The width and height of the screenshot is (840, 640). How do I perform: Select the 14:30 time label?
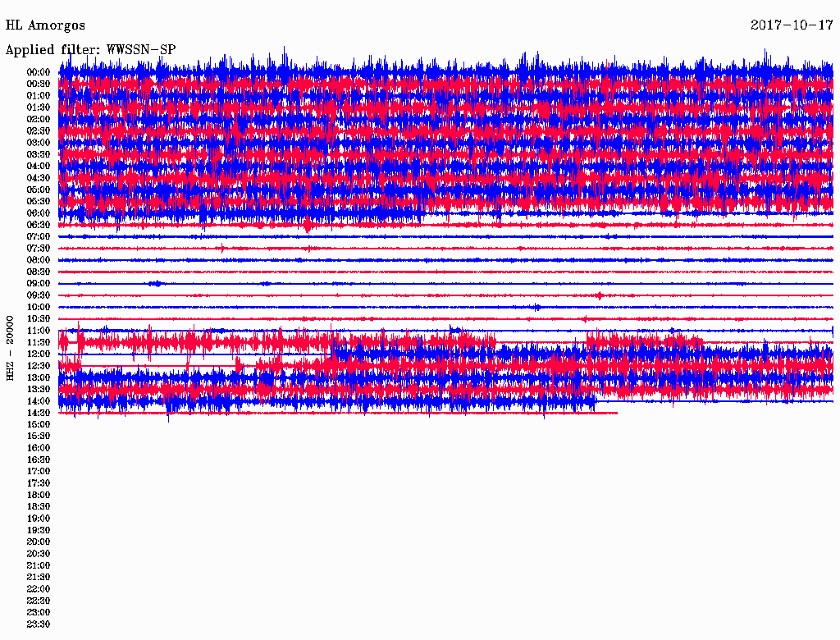click(x=39, y=413)
